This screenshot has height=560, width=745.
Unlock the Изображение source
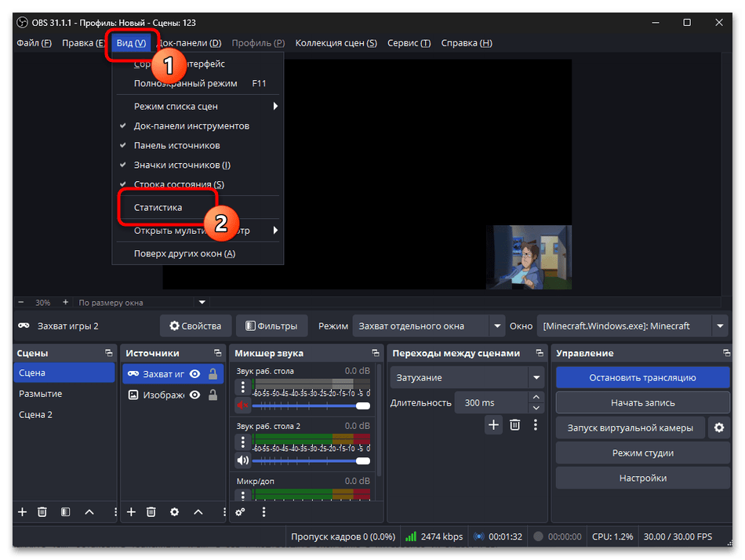(213, 395)
